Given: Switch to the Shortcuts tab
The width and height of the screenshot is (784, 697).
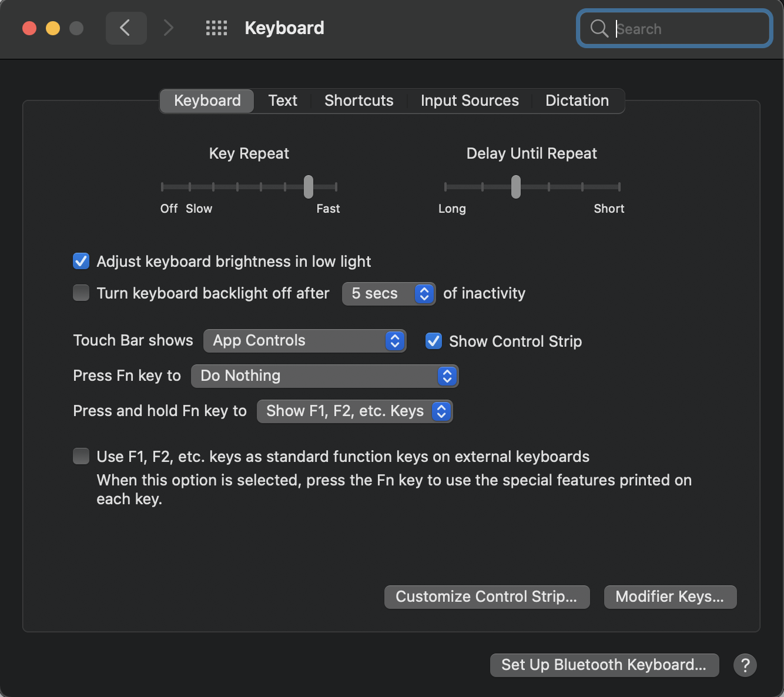Looking at the screenshot, I should (x=359, y=100).
